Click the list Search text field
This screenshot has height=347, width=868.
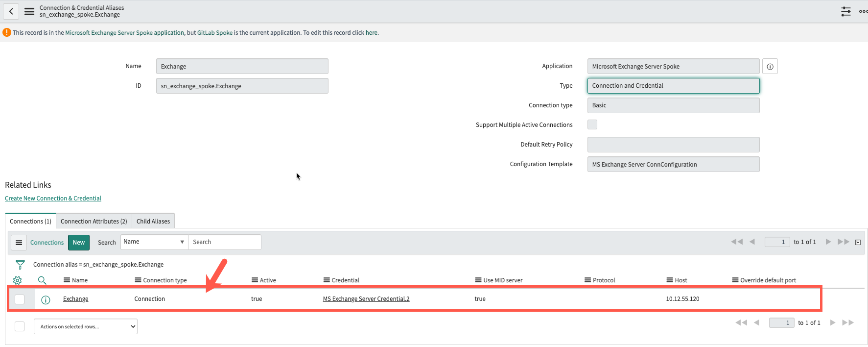[x=225, y=242]
